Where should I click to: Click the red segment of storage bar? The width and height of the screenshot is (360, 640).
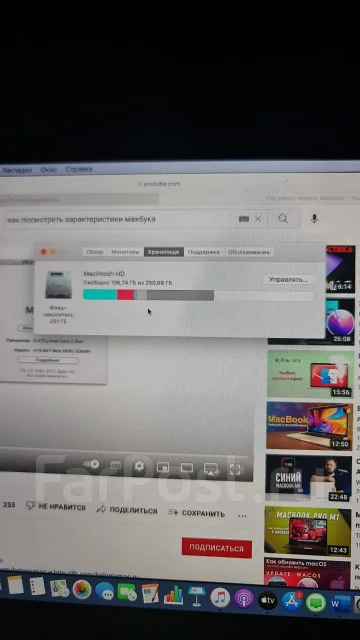tap(125, 295)
